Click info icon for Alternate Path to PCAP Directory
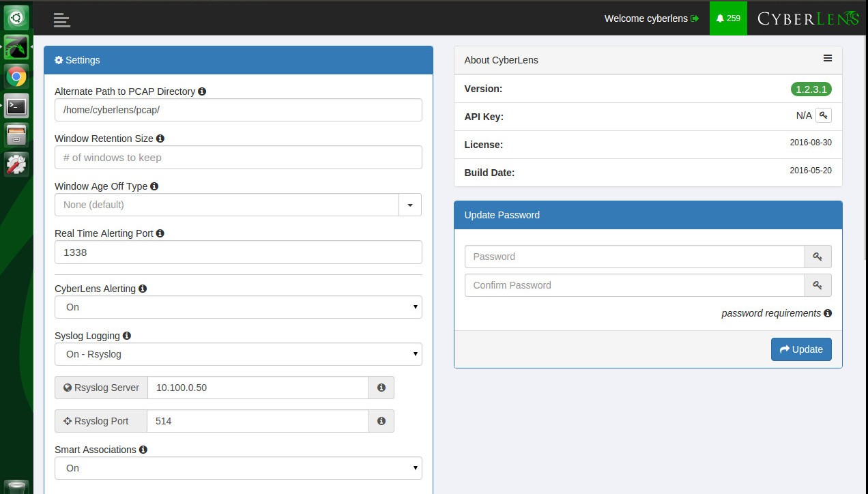Screen dimensions: 868x494 (202, 91)
